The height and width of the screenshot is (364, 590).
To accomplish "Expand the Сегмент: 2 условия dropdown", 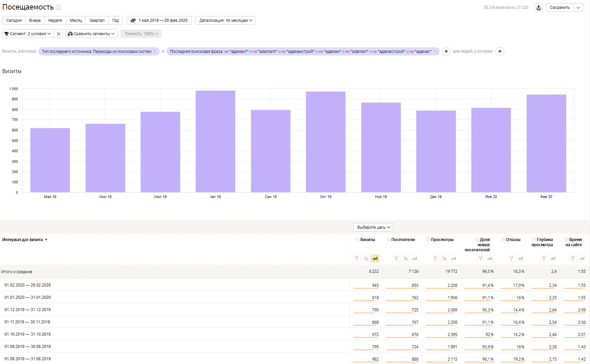I will point(28,34).
